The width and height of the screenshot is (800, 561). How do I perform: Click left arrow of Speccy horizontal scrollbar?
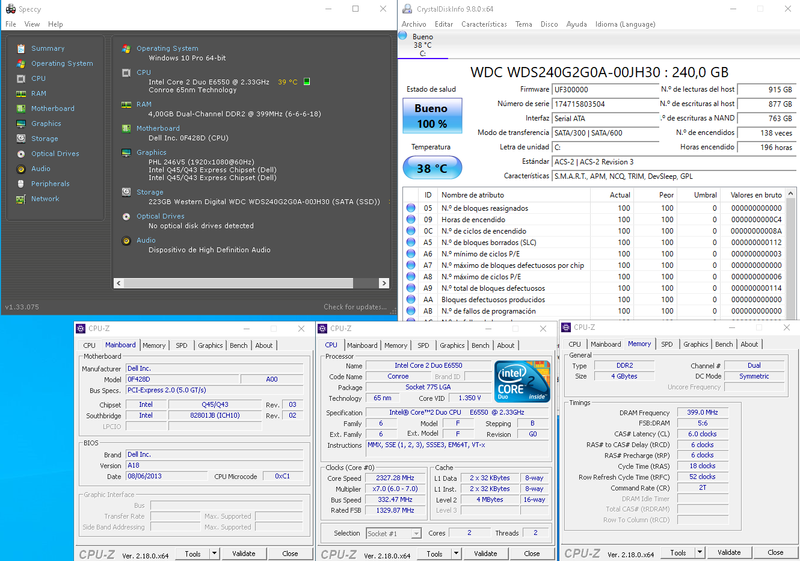click(118, 283)
